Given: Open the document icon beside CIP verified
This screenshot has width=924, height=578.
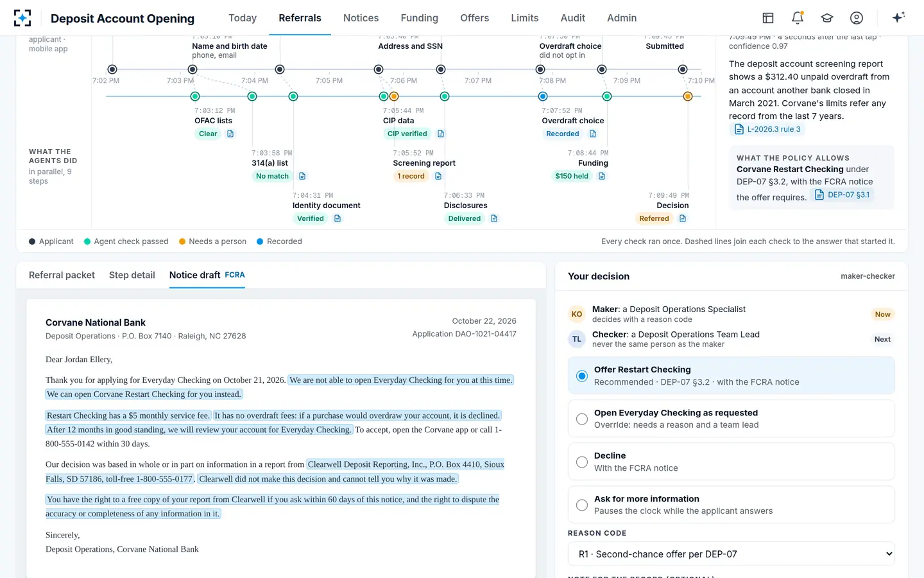Looking at the screenshot, I should point(441,134).
